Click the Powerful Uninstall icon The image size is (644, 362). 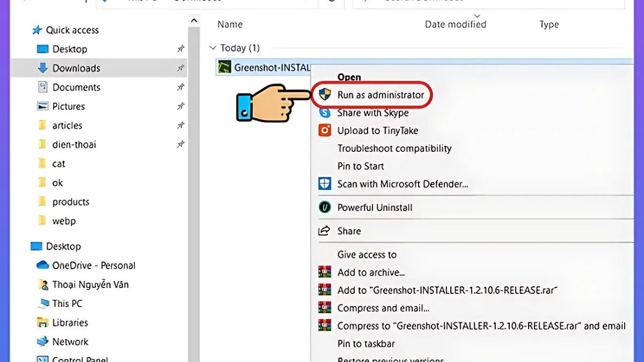(325, 208)
